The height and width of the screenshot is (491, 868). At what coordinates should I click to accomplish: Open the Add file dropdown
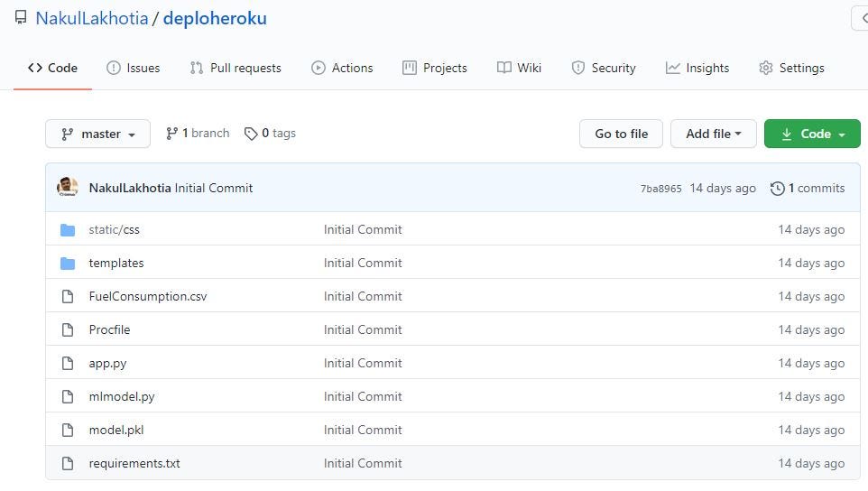pyautogui.click(x=713, y=134)
